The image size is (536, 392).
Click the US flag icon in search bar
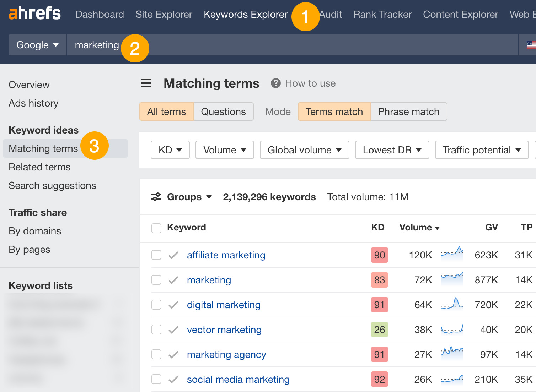click(531, 45)
